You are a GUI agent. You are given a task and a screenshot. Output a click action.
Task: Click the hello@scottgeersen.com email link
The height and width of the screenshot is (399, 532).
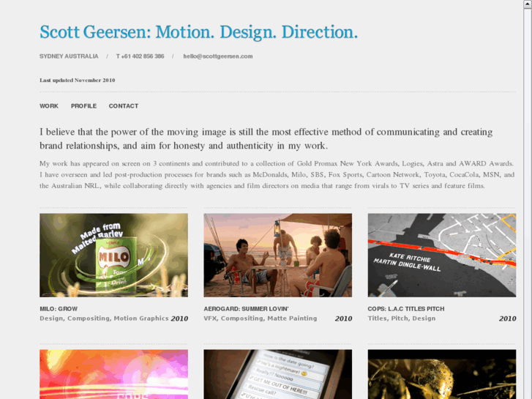218,56
